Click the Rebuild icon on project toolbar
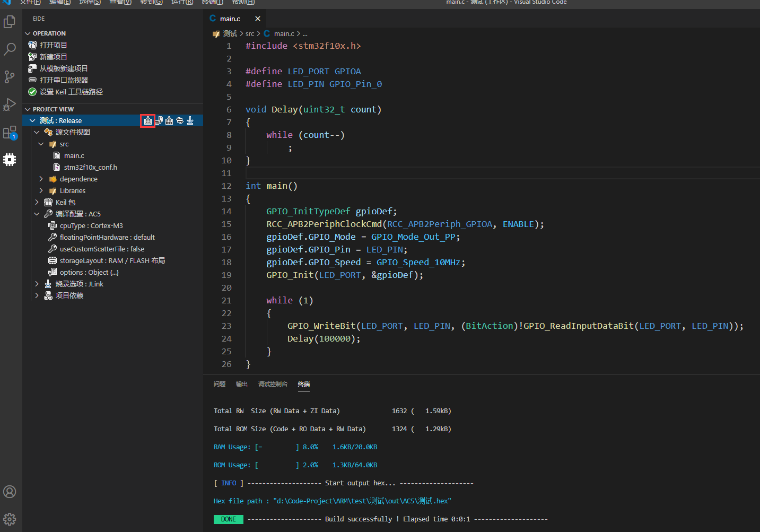760x532 pixels. pyautogui.click(x=169, y=120)
